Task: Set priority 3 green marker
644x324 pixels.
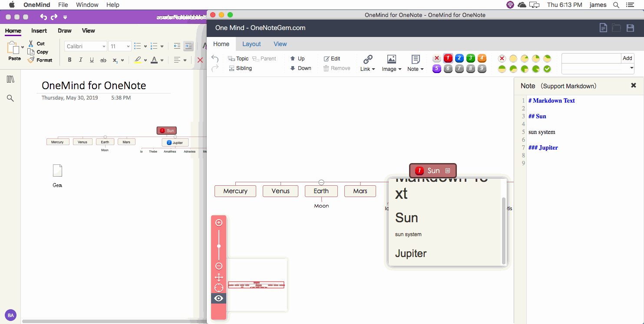Action: [471, 59]
